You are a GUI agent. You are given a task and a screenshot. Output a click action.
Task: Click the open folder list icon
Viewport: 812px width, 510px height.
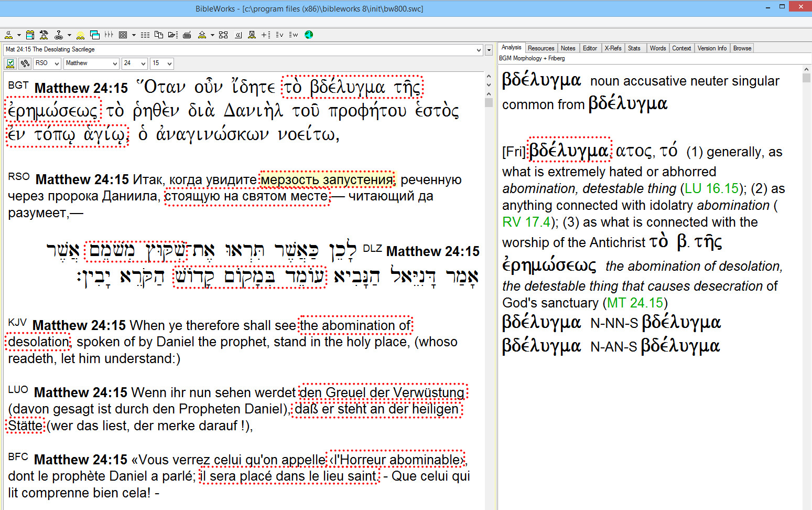tap(173, 35)
